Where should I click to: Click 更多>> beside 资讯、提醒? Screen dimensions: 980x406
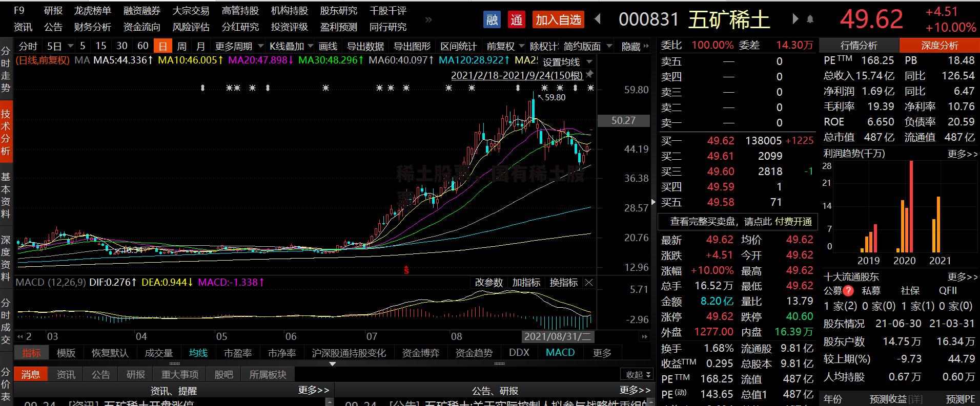point(314,390)
